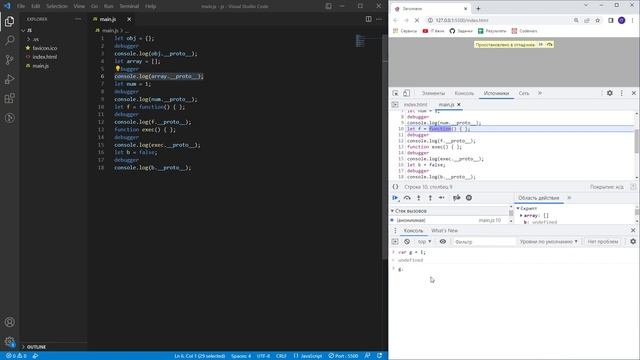The image size is (640, 360).
Task: Clear the console with the clear icon
Action: [x=407, y=242]
